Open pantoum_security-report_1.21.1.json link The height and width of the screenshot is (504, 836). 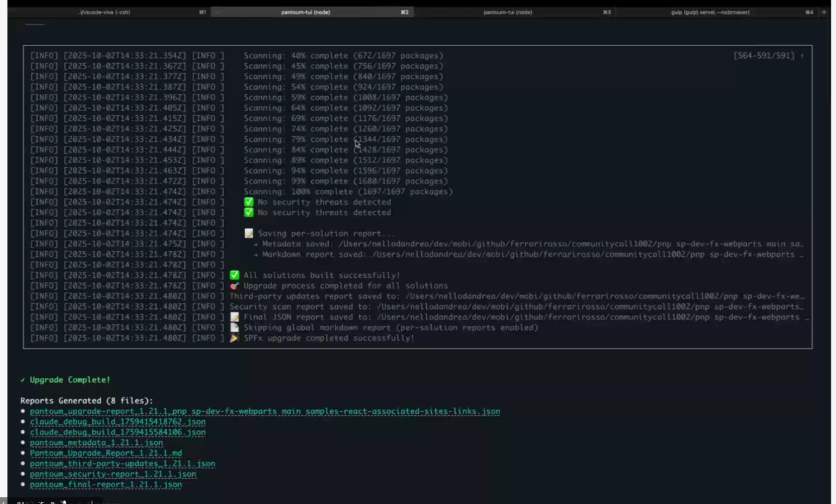pos(113,474)
